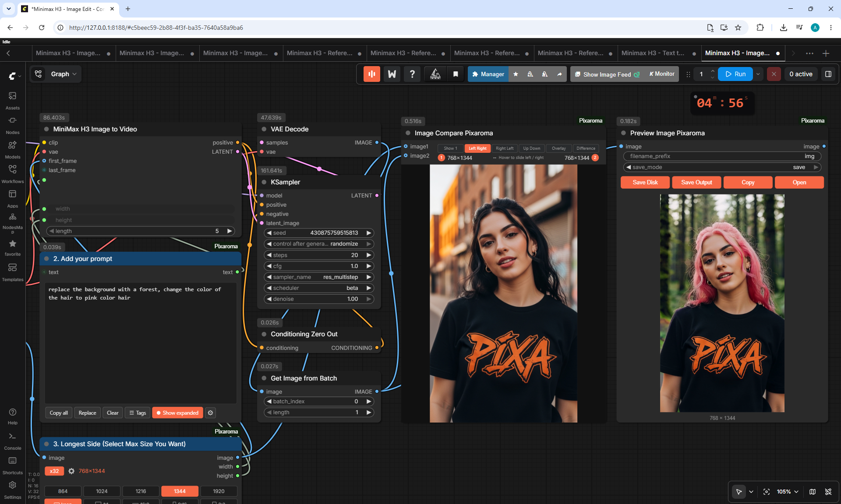Click the steps value widget in KSampler
Image resolution: width=841 pixels, height=504 pixels.
(319, 255)
